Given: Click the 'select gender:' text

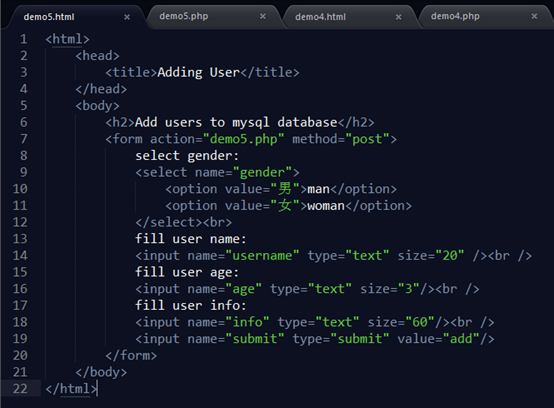Looking at the screenshot, I should 187,156.
